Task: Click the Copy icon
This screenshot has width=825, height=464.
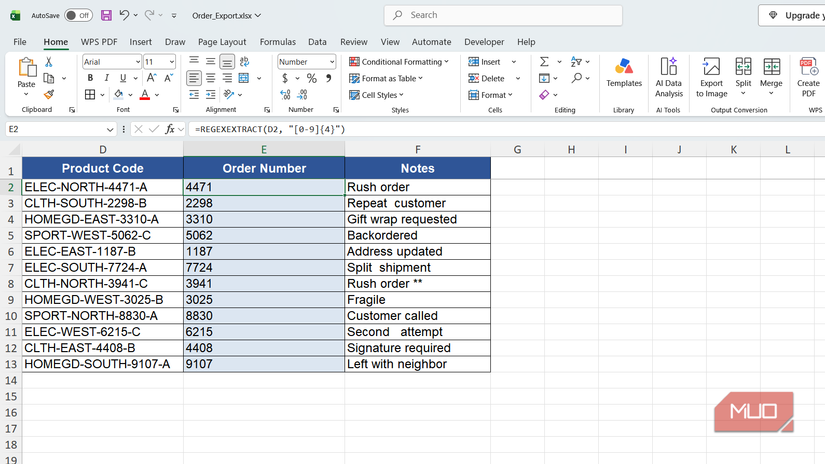Action: tap(49, 78)
